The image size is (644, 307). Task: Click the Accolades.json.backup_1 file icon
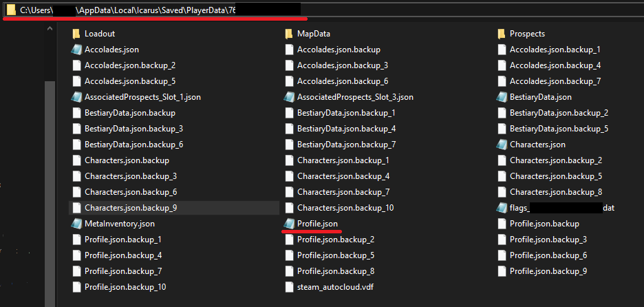(x=502, y=50)
